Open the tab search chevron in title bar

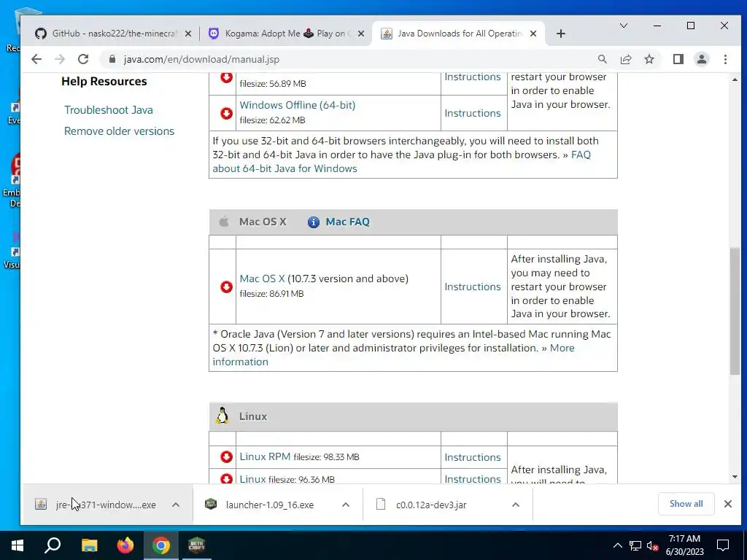click(x=623, y=26)
